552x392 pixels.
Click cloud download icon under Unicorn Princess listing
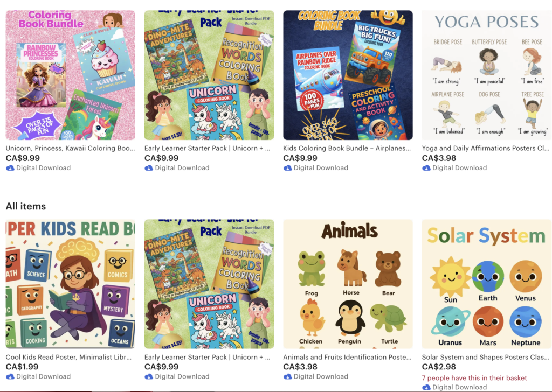point(10,168)
